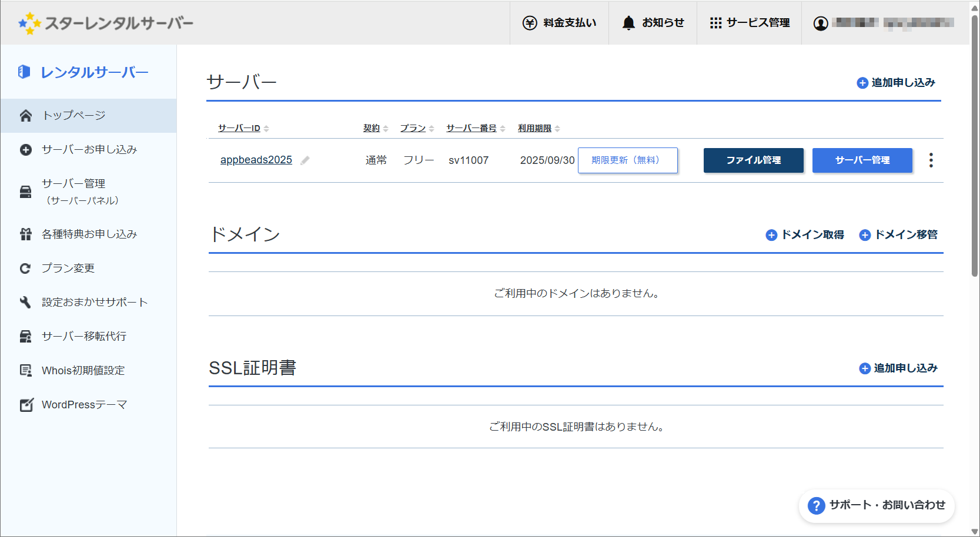
Task: Click the edit icon beside WordPressテーマ
Action: 26,405
